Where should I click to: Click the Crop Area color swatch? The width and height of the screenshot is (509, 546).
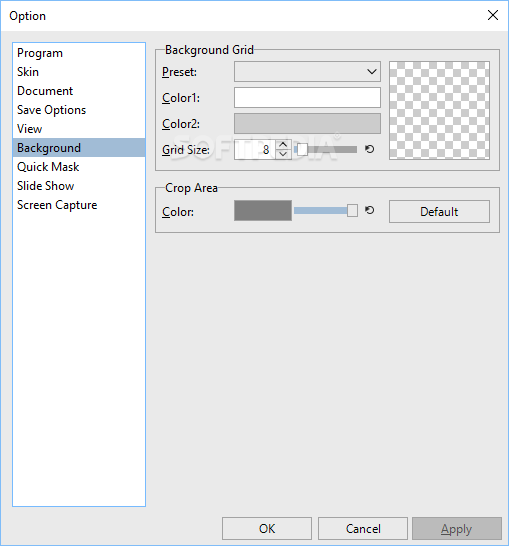point(263,210)
